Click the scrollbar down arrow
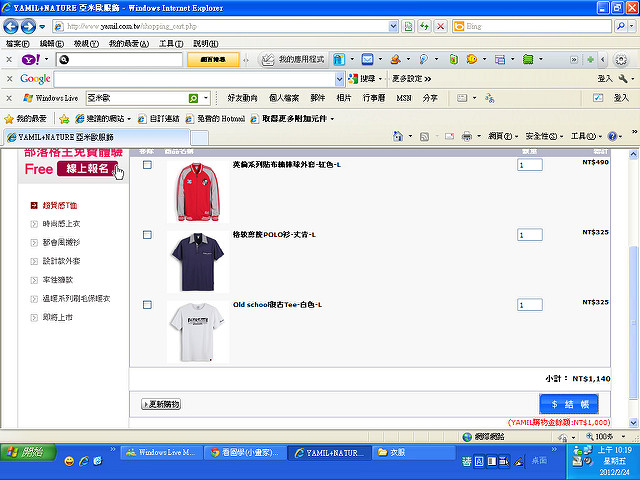640x480 pixels. tap(633, 423)
